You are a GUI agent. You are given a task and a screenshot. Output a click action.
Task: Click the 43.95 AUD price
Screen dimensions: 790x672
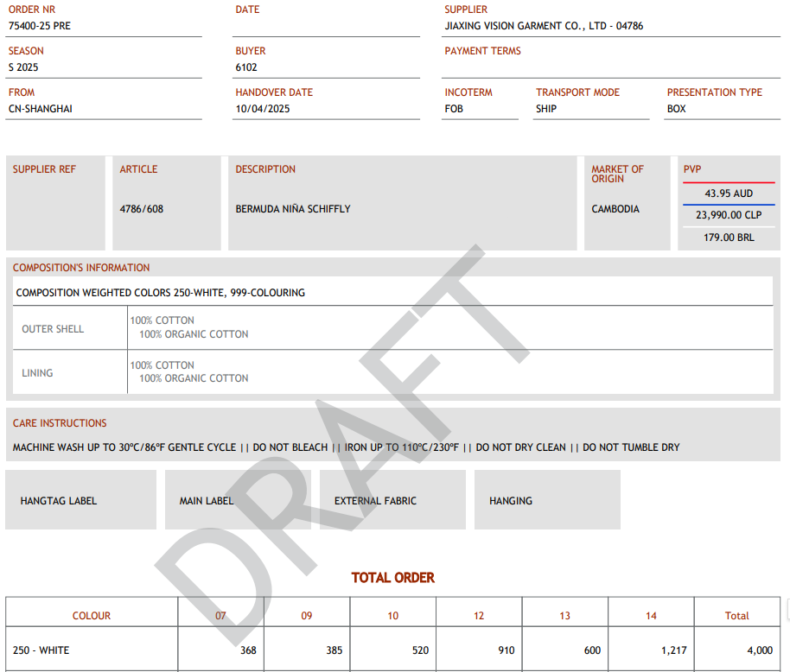729,193
